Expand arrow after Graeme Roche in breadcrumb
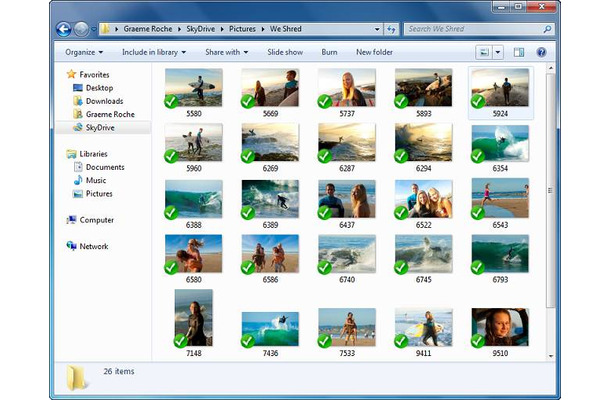 pyautogui.click(x=179, y=29)
